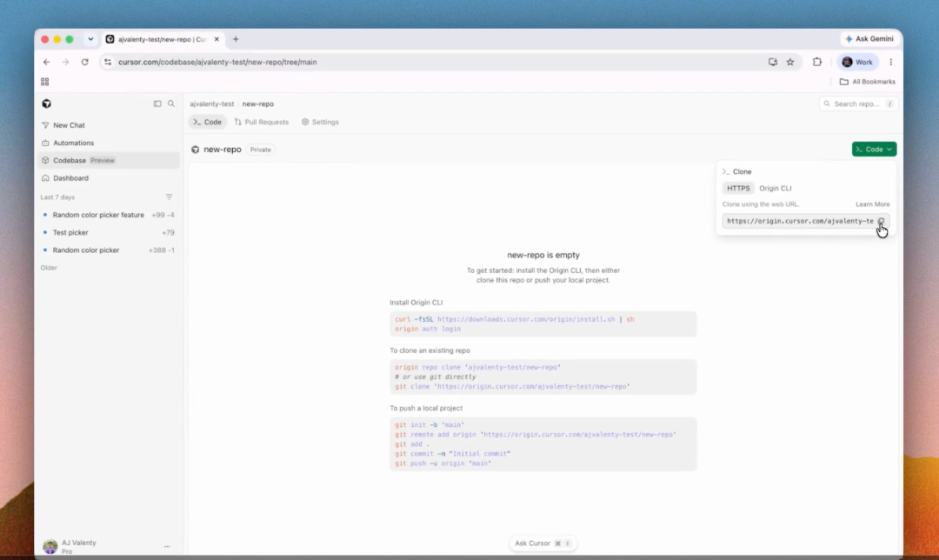The image size is (939, 560).
Task: Toggle the green Code dropdown button
Action: pos(874,150)
